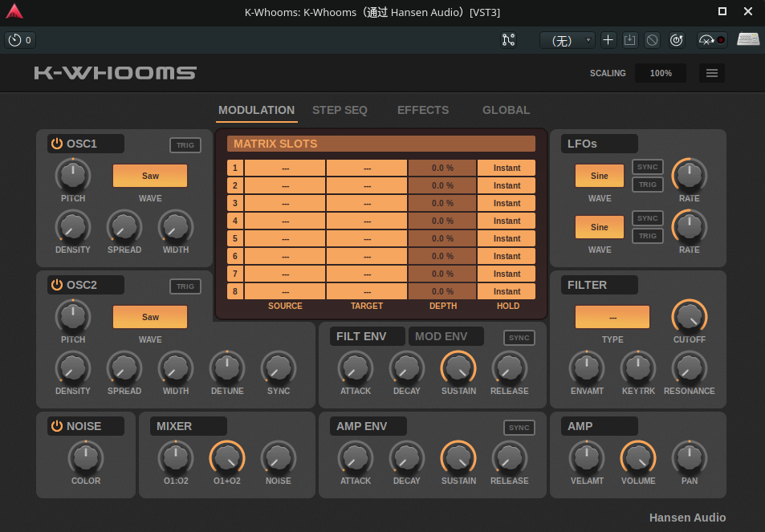The width and height of the screenshot is (765, 532).
Task: Switch to the EFFECTS tab
Action: [x=423, y=110]
